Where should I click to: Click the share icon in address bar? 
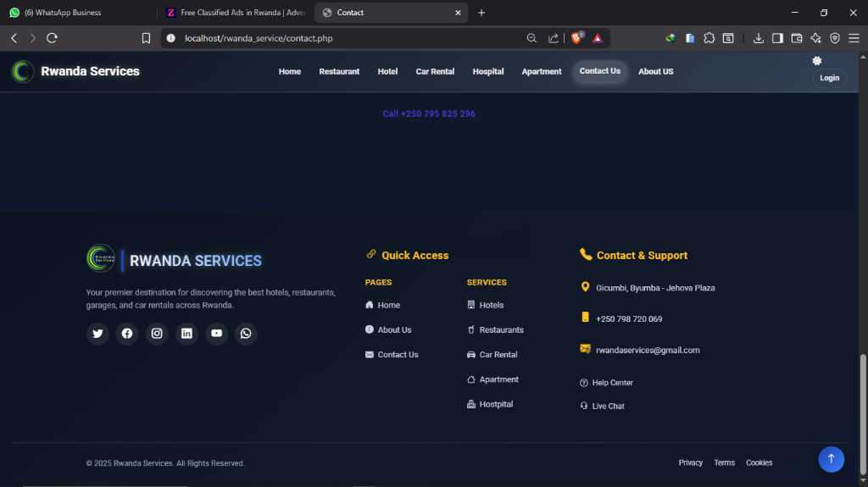(553, 38)
